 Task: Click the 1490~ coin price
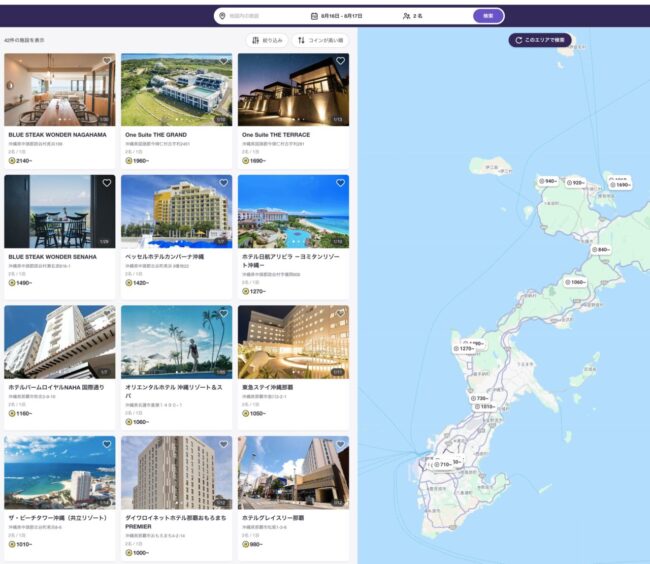pyautogui.click(x=24, y=283)
